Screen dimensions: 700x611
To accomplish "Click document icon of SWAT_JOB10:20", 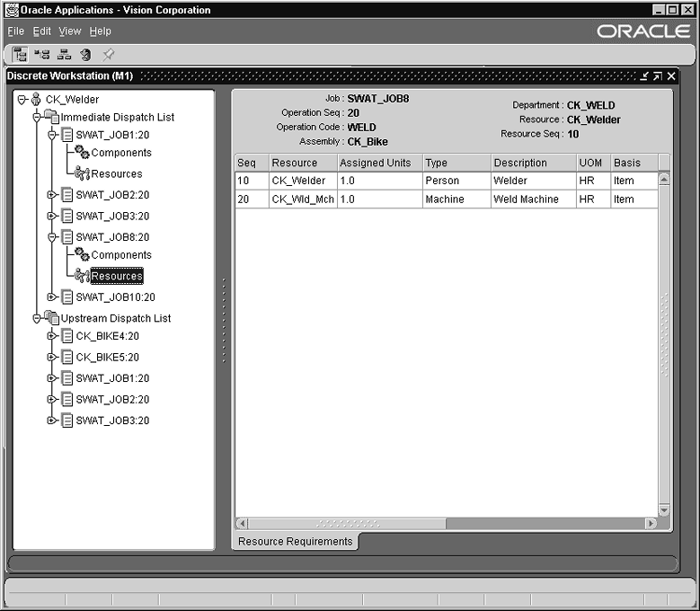I will 67,297.
